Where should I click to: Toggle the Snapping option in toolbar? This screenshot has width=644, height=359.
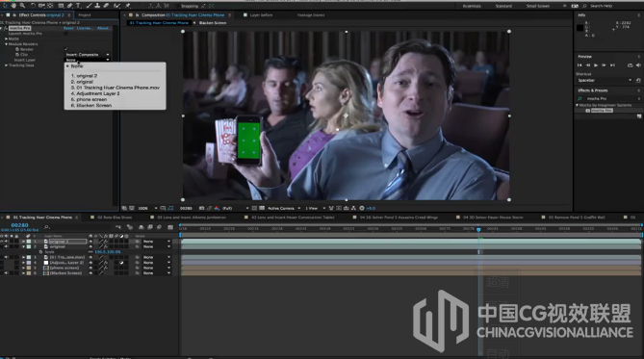(x=190, y=6)
